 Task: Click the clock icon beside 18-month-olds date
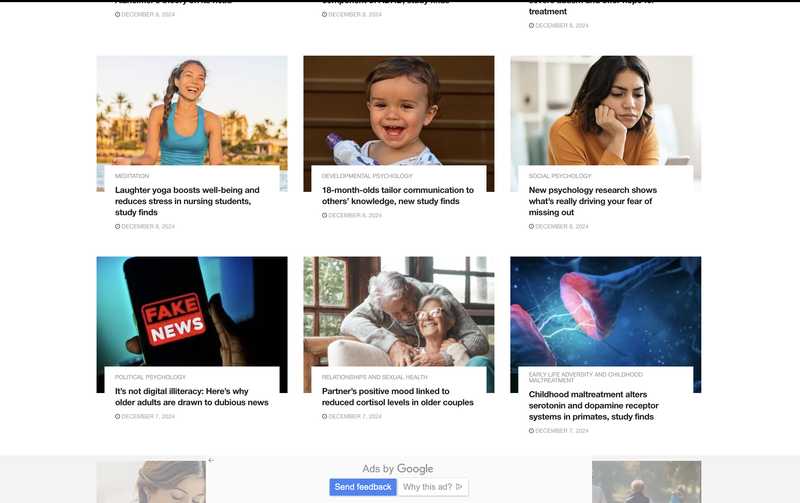coord(324,215)
